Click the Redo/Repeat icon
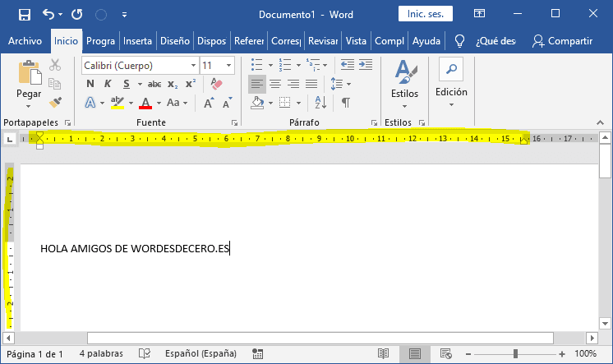 (x=77, y=15)
